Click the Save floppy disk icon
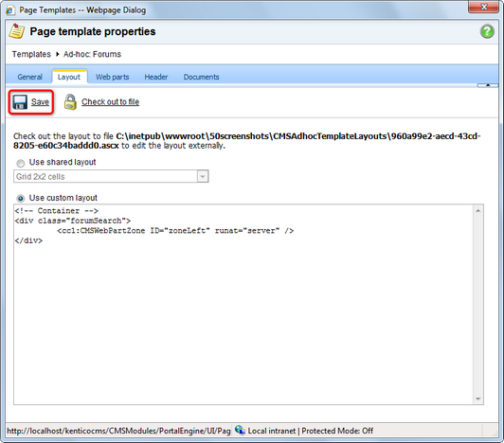 [20, 102]
